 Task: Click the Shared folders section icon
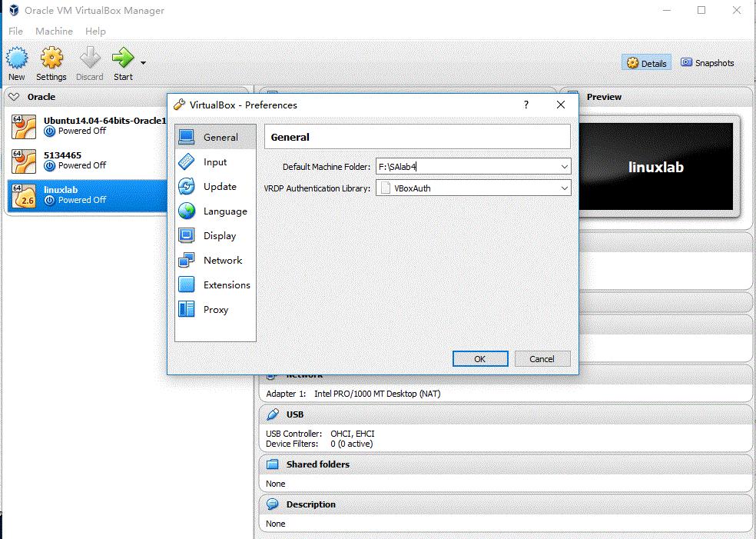pos(273,464)
